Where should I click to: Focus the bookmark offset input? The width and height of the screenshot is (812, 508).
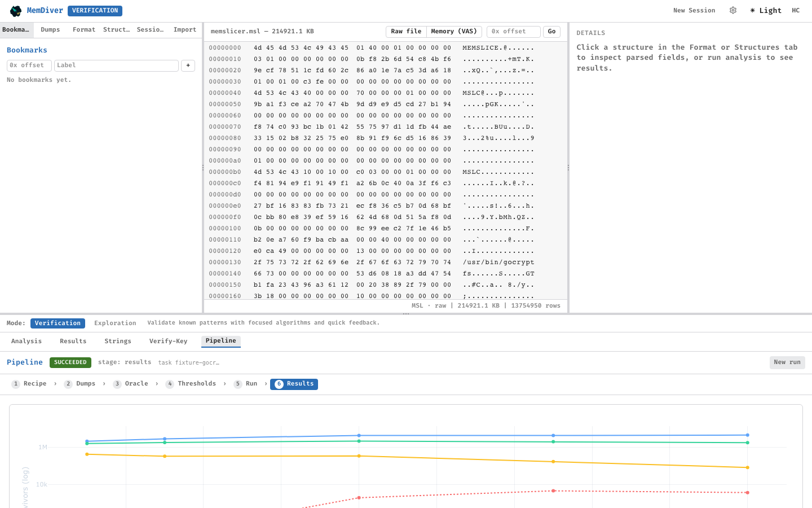(x=29, y=65)
